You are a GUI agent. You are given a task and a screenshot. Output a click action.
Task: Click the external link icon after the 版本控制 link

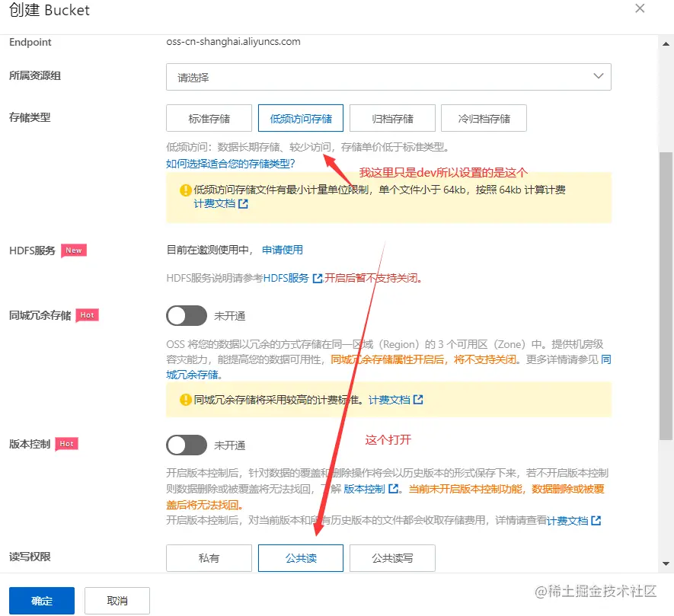pyautogui.click(x=393, y=487)
